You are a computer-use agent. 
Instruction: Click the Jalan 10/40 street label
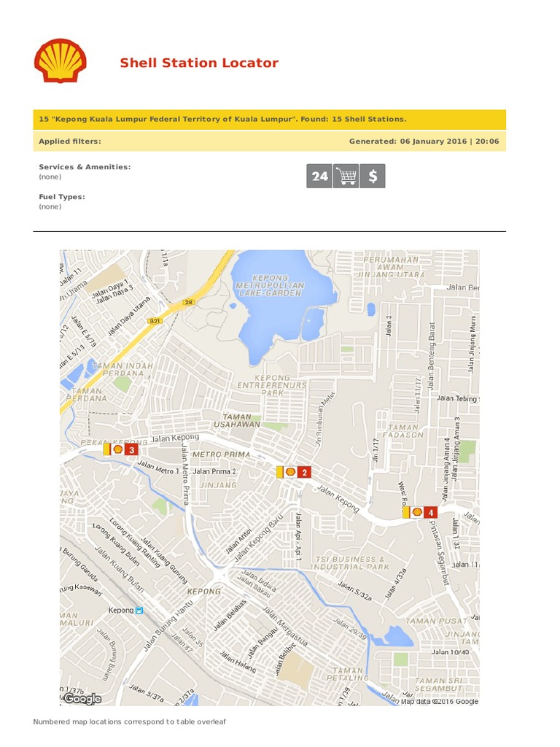coord(450,652)
